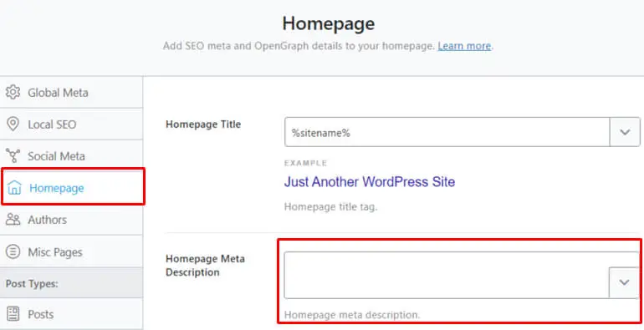Focus the Homepage Meta Description text area
The image size is (644, 330).
[x=447, y=275]
